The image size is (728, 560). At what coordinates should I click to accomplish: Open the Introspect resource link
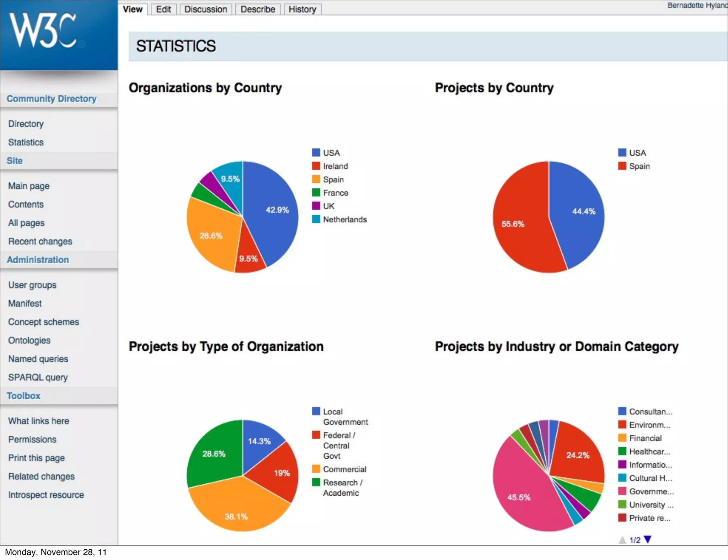coord(46,495)
